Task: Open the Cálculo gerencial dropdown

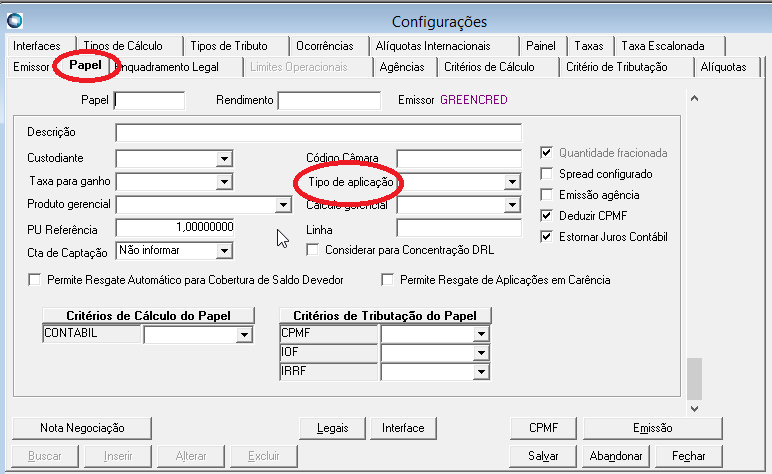Action: point(512,205)
